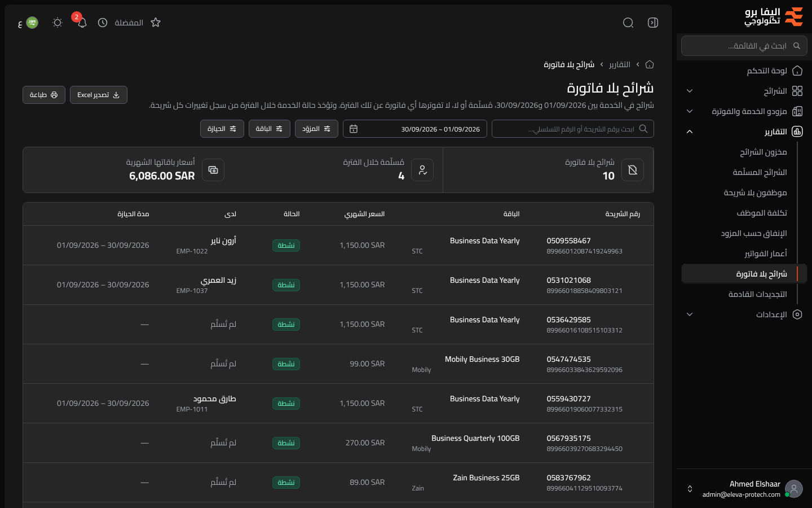Open the Ahmed Elshaar account menu
The height and width of the screenshot is (508, 812).
(x=744, y=489)
